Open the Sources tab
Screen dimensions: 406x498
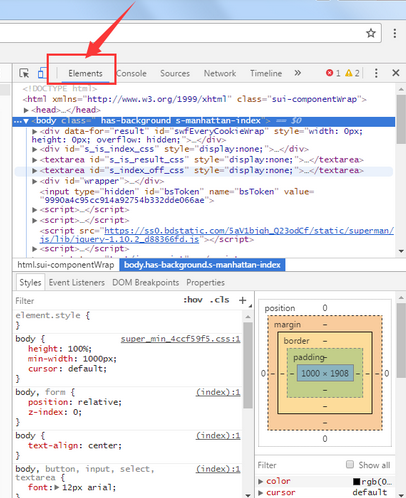tap(175, 73)
